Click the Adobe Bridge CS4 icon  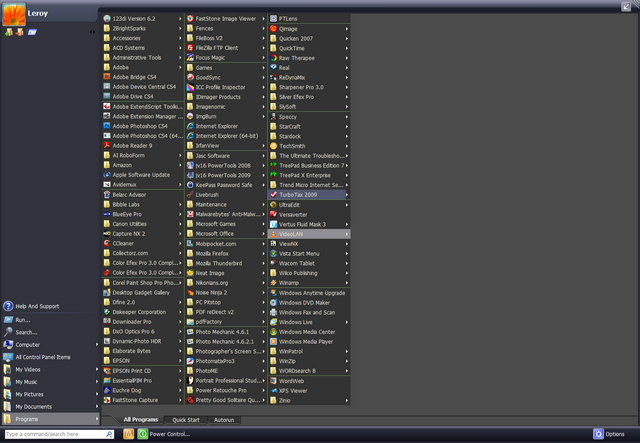pyautogui.click(x=107, y=77)
